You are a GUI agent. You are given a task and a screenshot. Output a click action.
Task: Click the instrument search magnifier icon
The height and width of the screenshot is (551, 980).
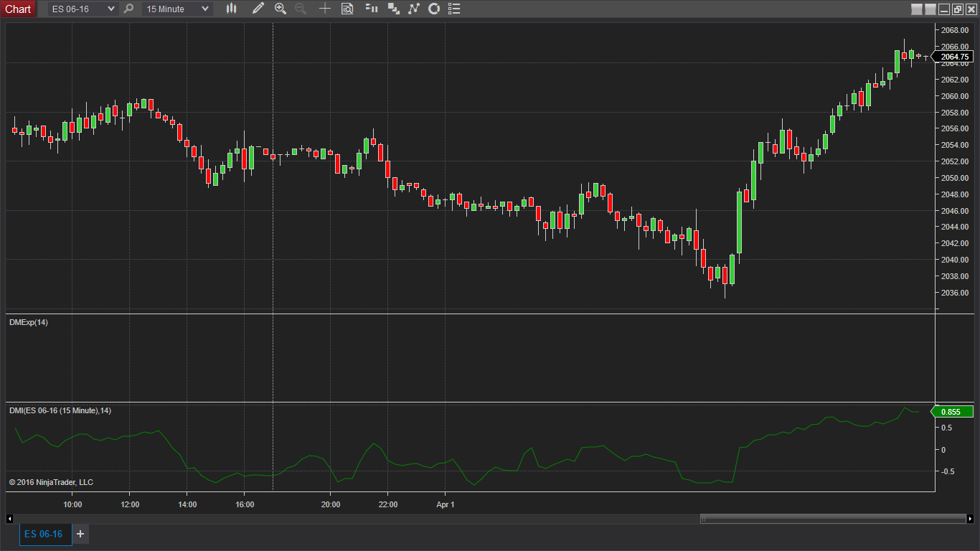[128, 9]
